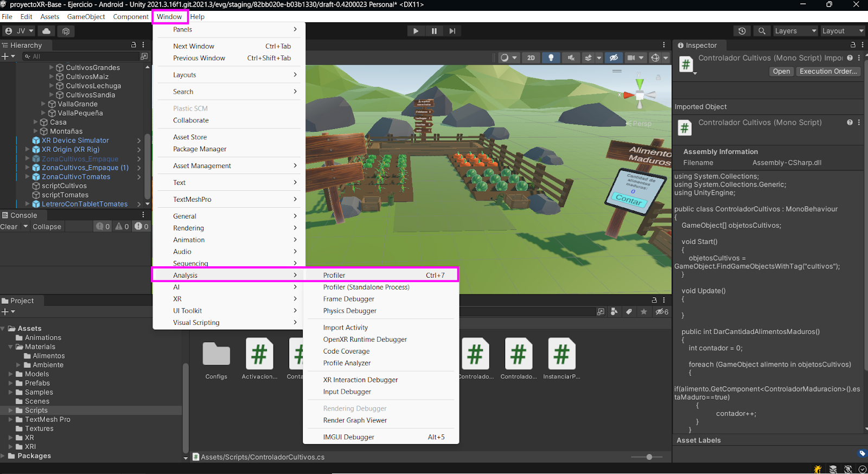The width and height of the screenshot is (868, 474).
Task: Click the Open button in Inspector
Action: 781,72
